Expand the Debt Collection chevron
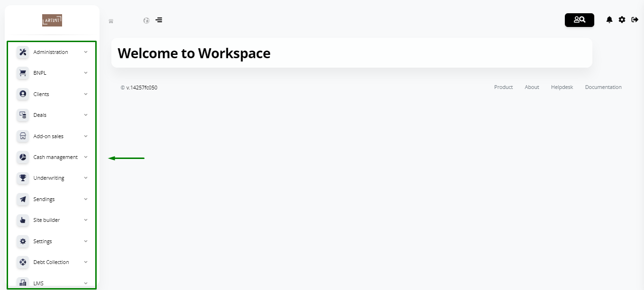644x290 pixels. click(x=86, y=262)
